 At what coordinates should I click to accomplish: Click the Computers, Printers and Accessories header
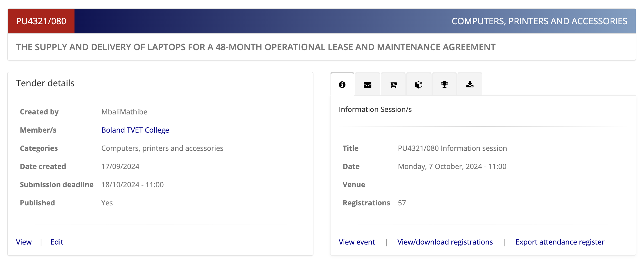coord(539,21)
